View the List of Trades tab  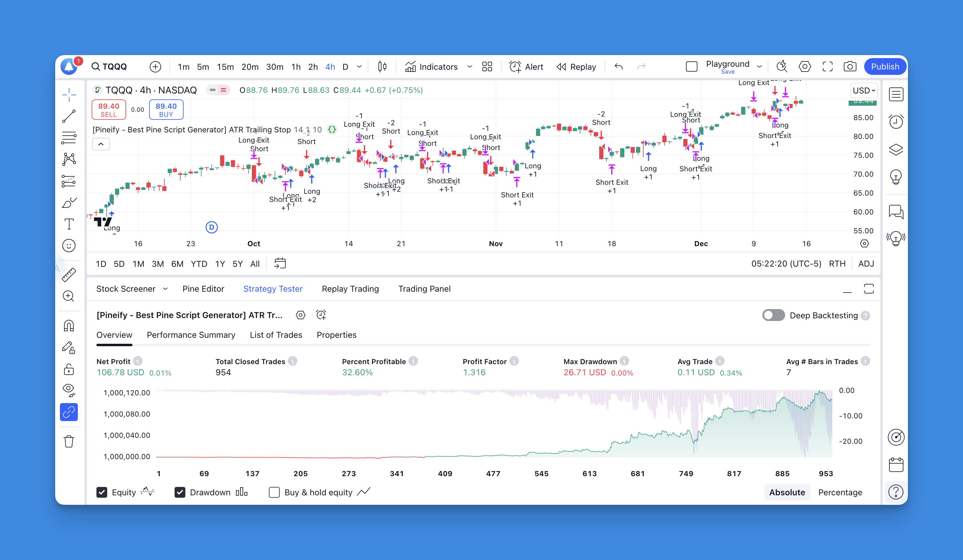[275, 335]
